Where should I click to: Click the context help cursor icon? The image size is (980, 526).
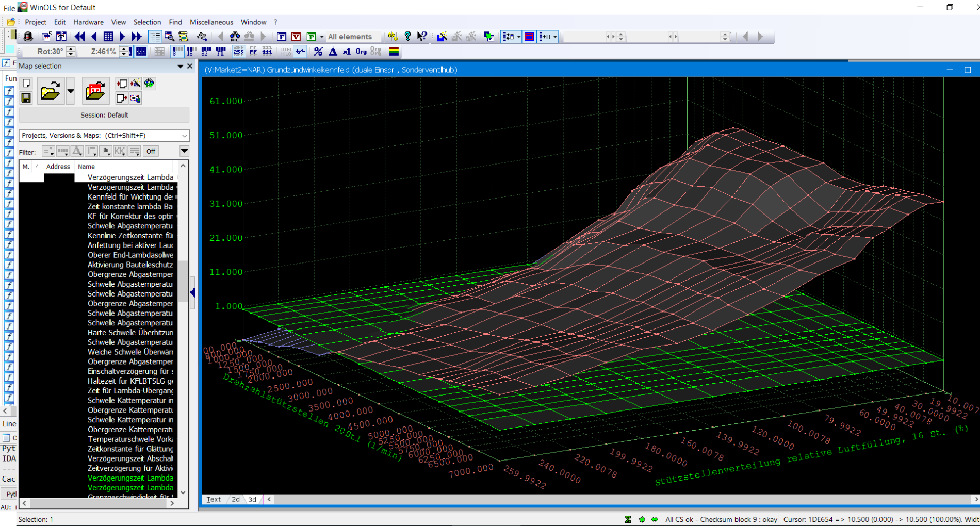click(x=422, y=37)
